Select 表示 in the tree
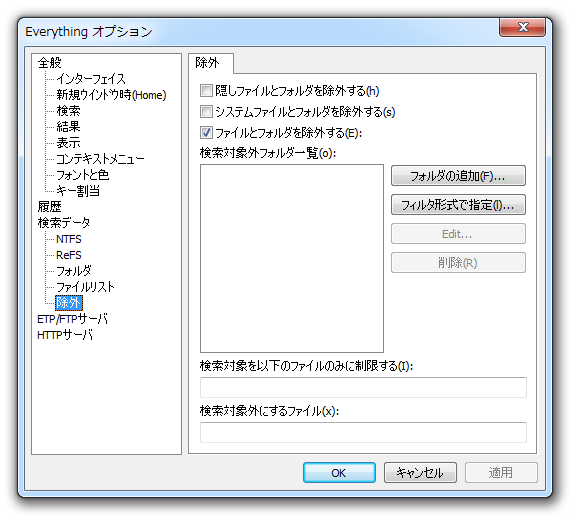Viewport: 572px width, 521px height. [68, 143]
